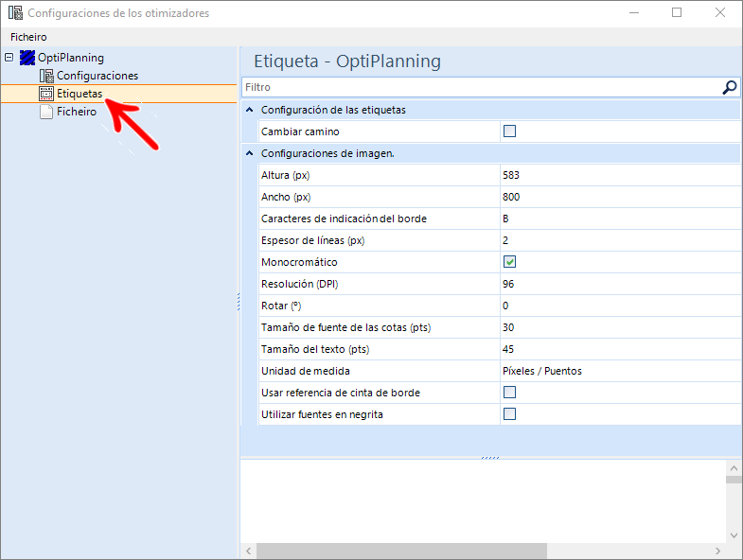Collapse Configuraciones de imagen section

(x=250, y=153)
